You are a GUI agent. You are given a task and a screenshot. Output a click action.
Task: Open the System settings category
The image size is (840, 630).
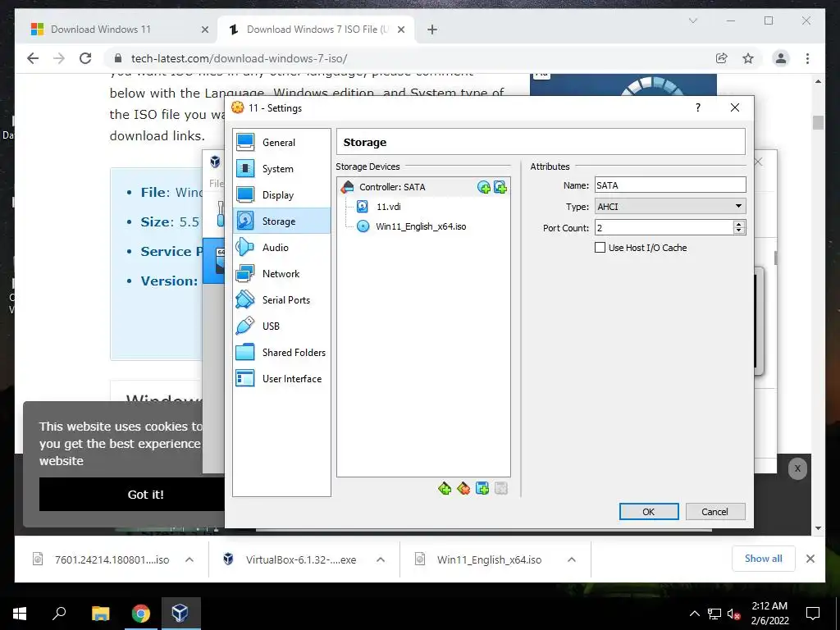click(281, 169)
